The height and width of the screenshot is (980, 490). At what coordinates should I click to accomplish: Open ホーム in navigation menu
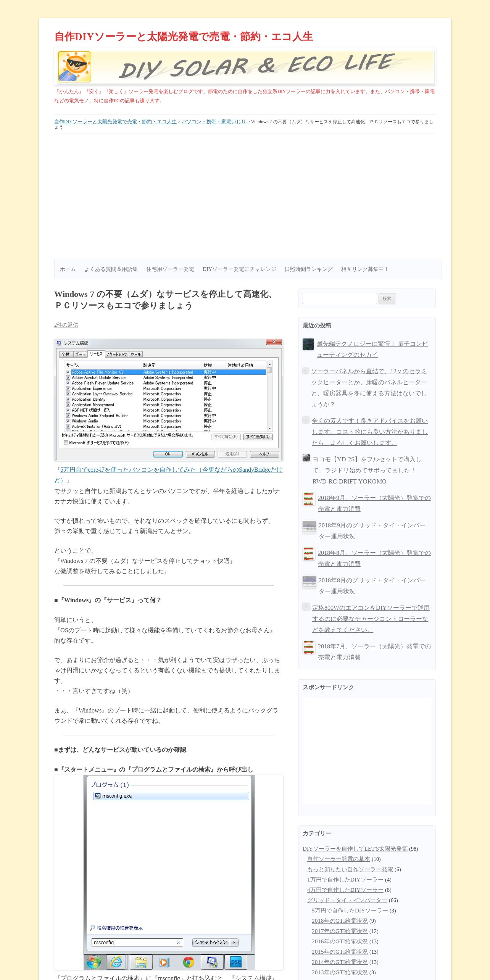68,269
